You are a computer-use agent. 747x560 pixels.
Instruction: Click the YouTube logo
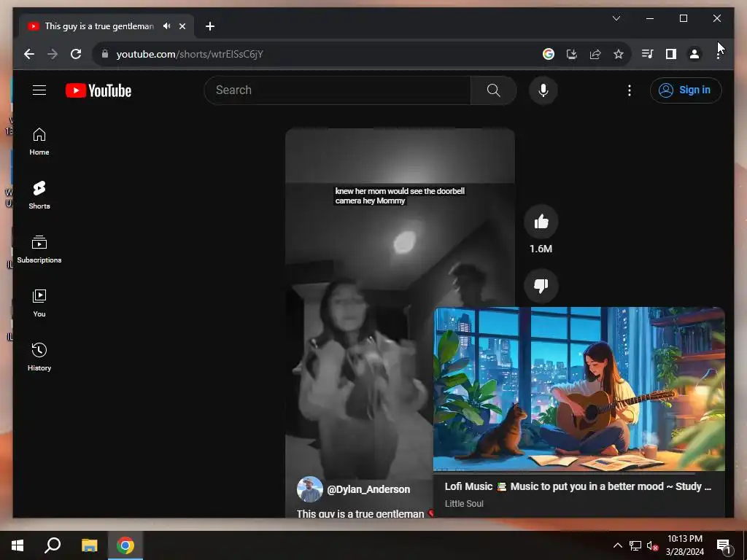pyautogui.click(x=98, y=90)
